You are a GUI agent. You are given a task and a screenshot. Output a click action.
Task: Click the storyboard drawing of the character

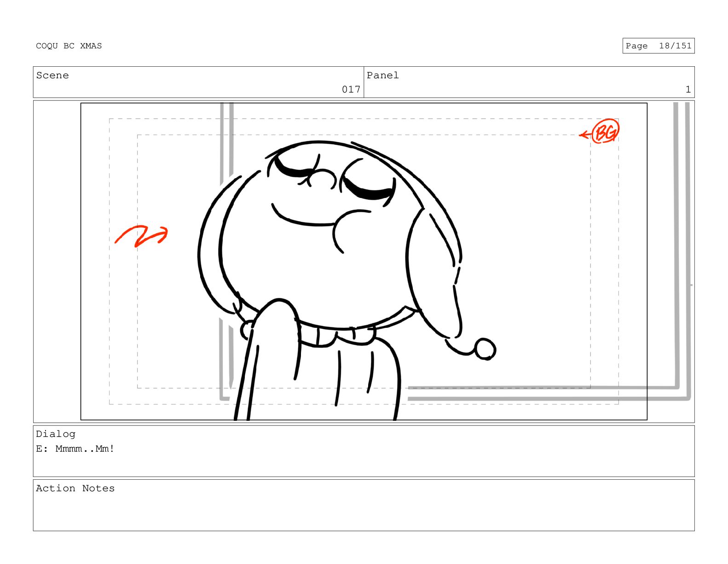click(x=347, y=280)
